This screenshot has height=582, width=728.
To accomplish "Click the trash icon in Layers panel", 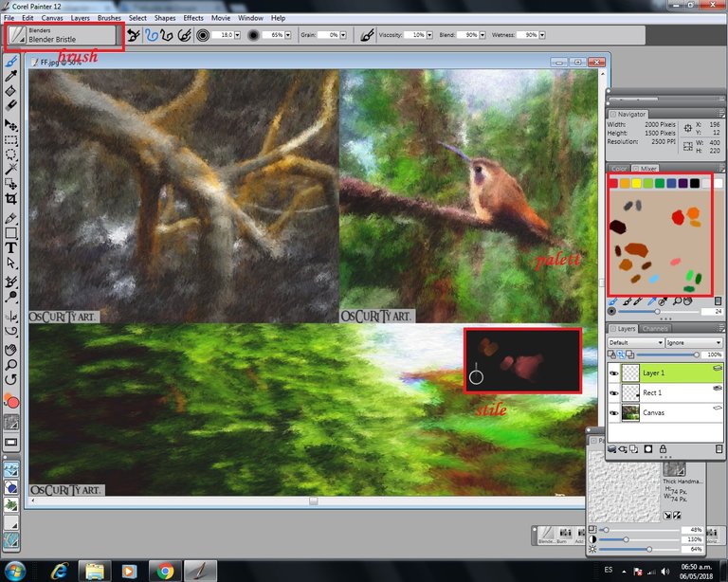I will click(719, 448).
